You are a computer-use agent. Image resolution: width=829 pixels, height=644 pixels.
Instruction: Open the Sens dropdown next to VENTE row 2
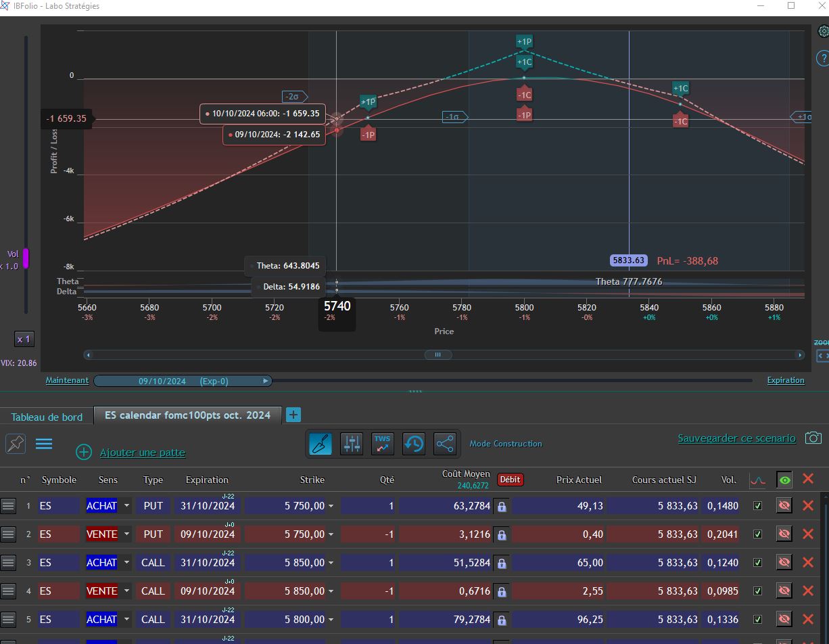pyautogui.click(x=126, y=534)
